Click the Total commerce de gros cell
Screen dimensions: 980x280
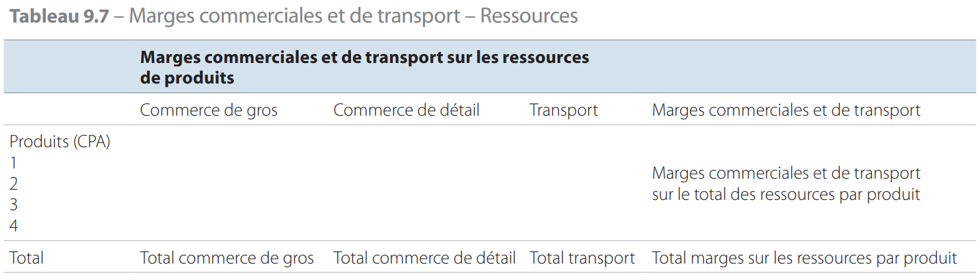point(227,258)
